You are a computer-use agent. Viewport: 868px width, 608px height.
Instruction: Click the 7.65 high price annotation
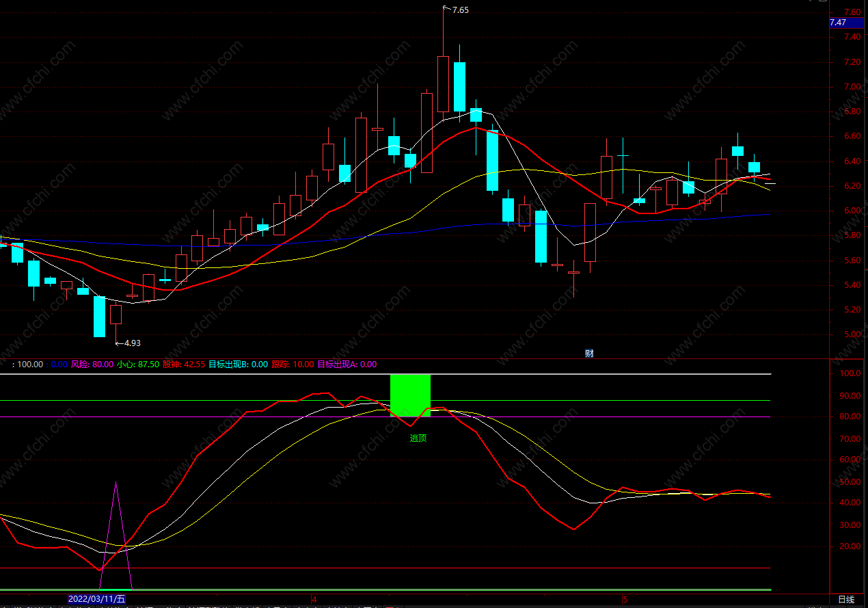tap(460, 10)
